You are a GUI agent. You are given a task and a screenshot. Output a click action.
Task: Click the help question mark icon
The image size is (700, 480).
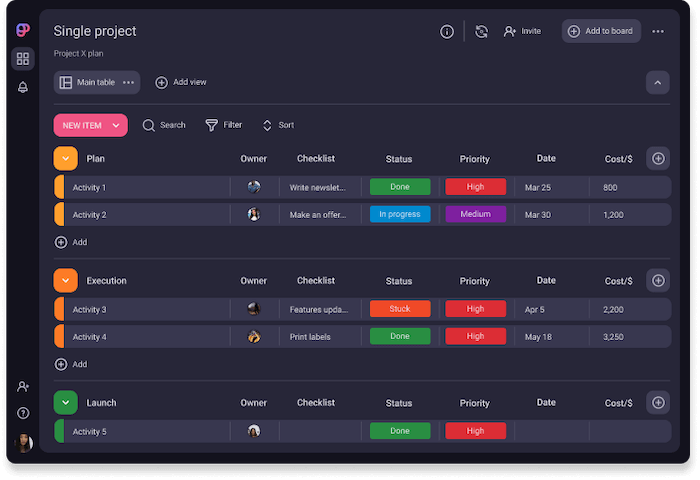pyautogui.click(x=23, y=413)
